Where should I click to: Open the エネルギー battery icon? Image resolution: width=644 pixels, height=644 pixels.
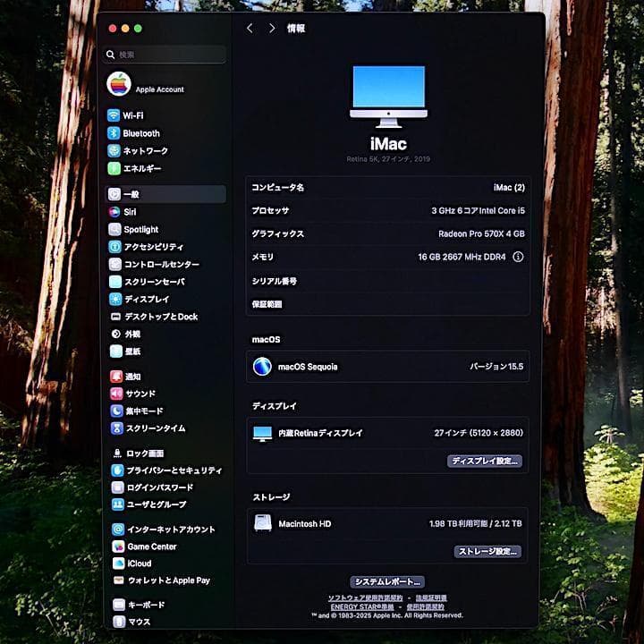(114, 168)
